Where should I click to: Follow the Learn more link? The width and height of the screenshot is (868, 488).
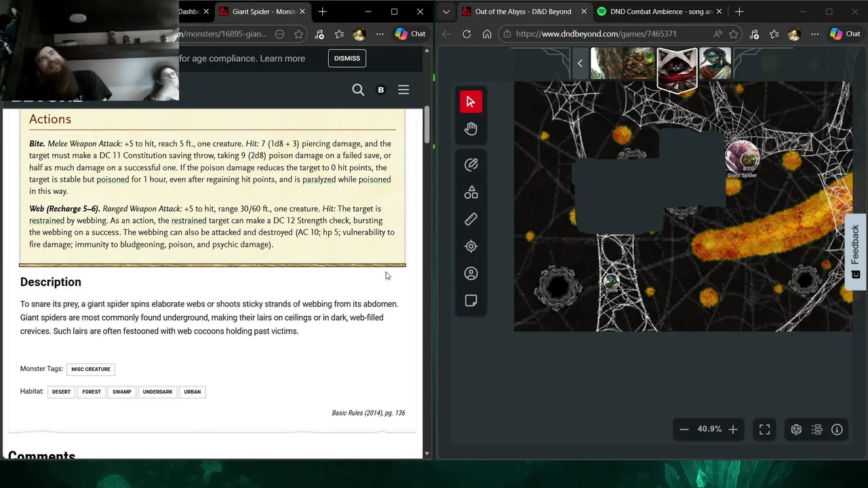(x=282, y=58)
